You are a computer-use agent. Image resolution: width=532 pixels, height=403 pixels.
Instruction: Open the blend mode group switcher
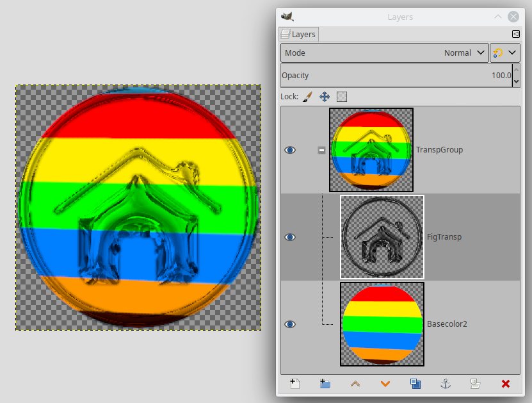(504, 53)
